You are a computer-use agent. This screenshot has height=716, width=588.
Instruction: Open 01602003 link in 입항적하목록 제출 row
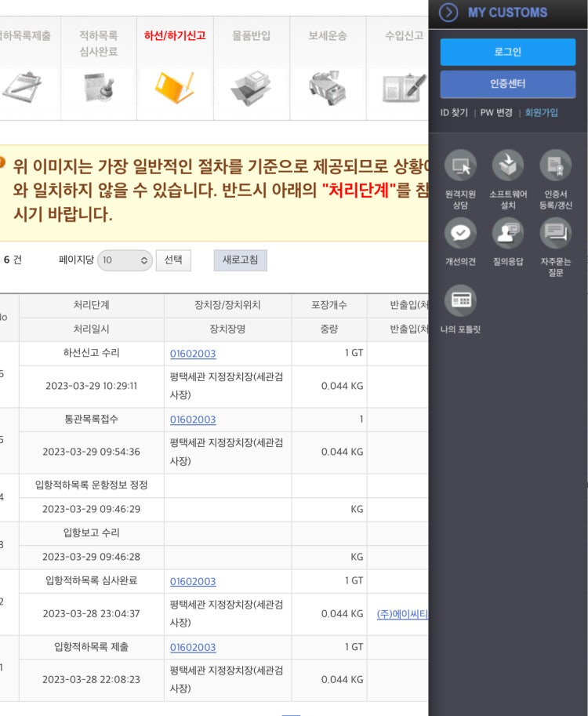tap(193, 648)
